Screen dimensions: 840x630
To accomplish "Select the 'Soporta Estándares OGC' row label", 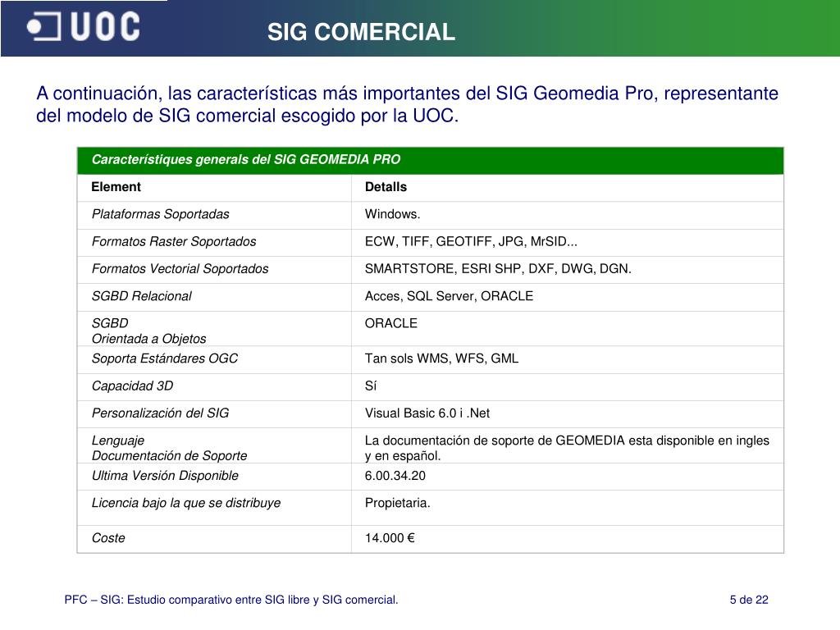I will tap(164, 358).
